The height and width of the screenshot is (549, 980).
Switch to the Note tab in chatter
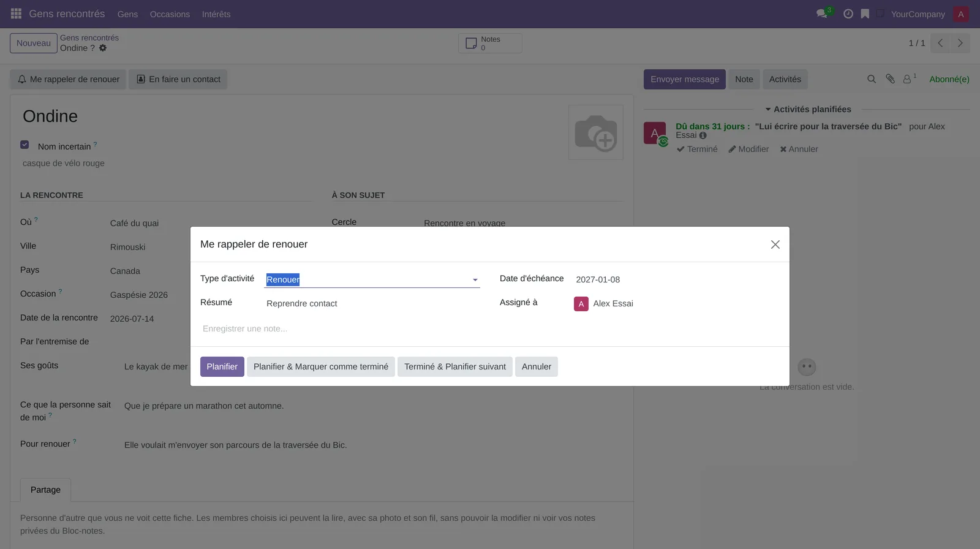click(744, 79)
